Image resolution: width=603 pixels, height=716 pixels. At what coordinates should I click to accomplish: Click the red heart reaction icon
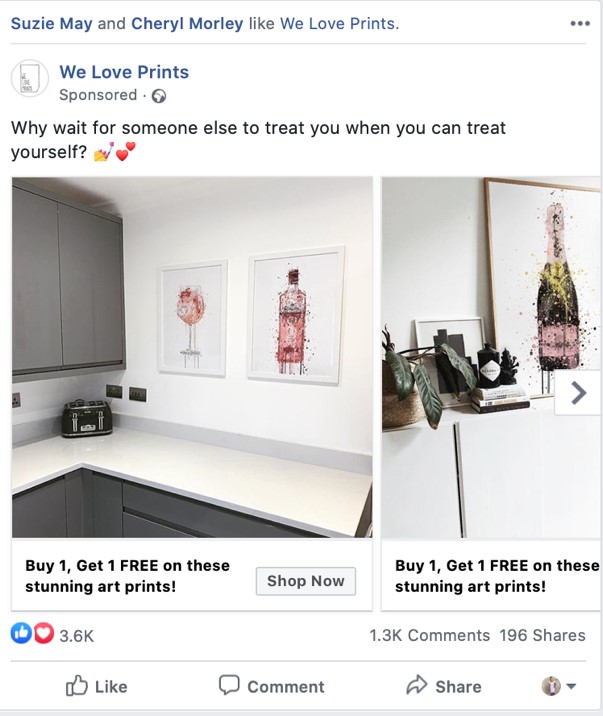(43, 634)
